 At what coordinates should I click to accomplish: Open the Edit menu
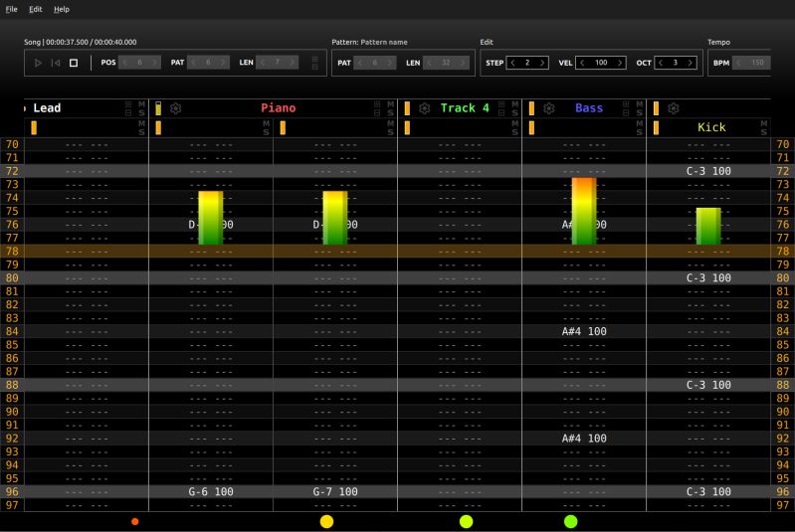click(36, 9)
